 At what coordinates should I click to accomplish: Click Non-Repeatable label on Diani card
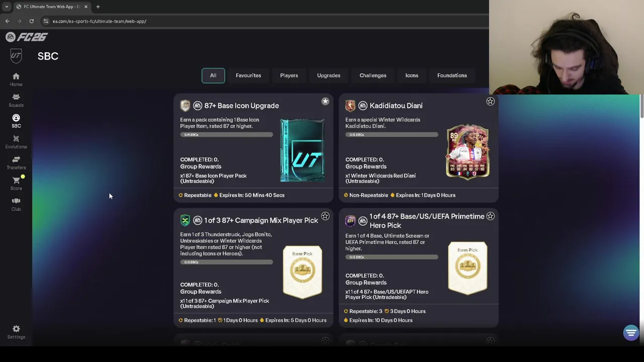tap(368, 195)
